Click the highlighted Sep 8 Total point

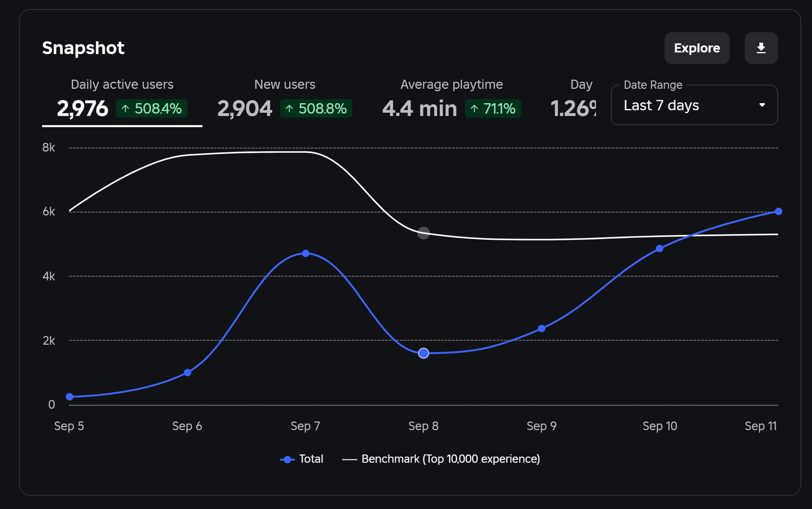pyautogui.click(x=423, y=353)
